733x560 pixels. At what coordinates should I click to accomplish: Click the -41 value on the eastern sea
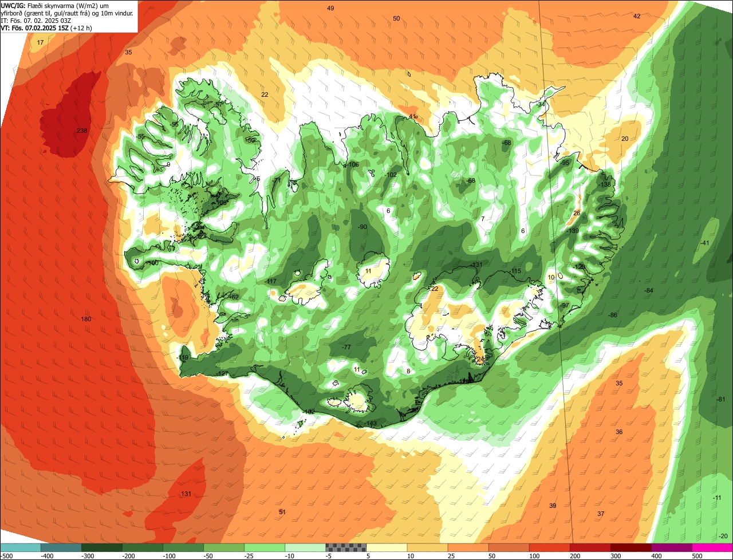(704, 243)
